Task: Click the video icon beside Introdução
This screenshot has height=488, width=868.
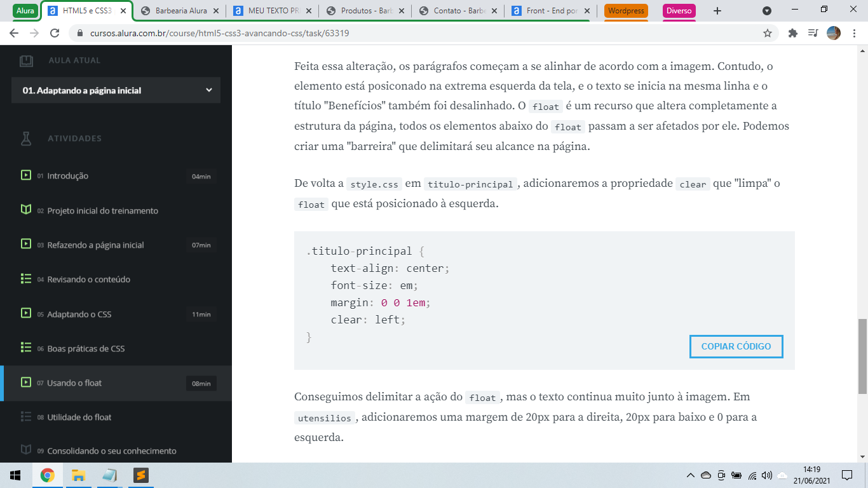Action: click(x=26, y=175)
